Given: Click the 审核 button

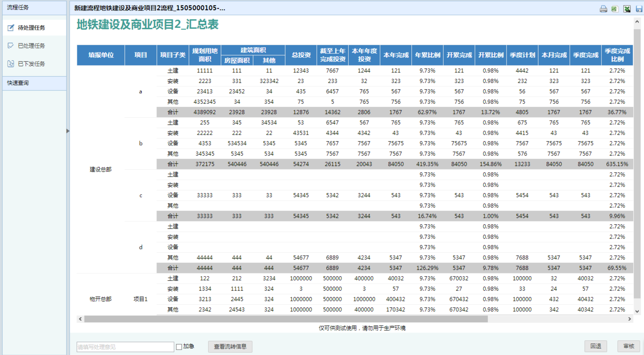Looking at the screenshot, I should tap(629, 346).
